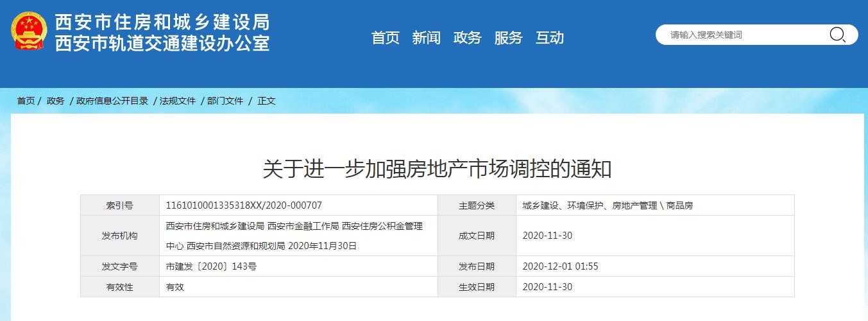Click the 发布日期 label cell

point(477,266)
